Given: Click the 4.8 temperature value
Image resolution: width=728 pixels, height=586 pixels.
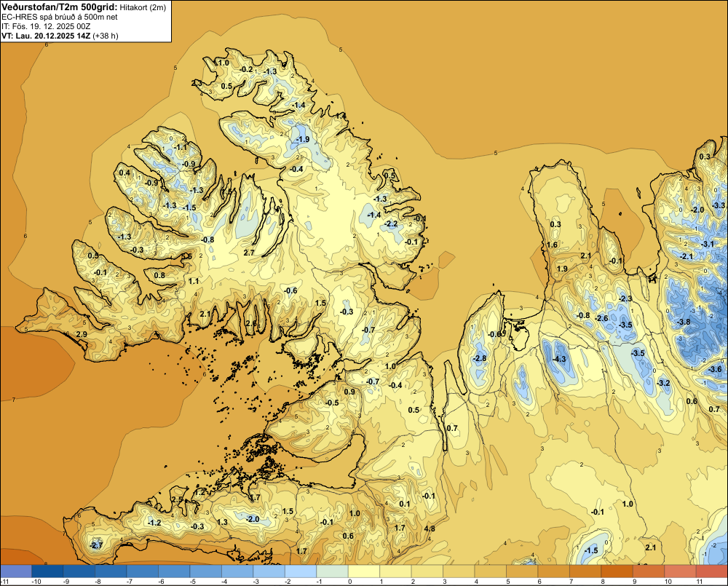Looking at the screenshot, I should point(430,528).
